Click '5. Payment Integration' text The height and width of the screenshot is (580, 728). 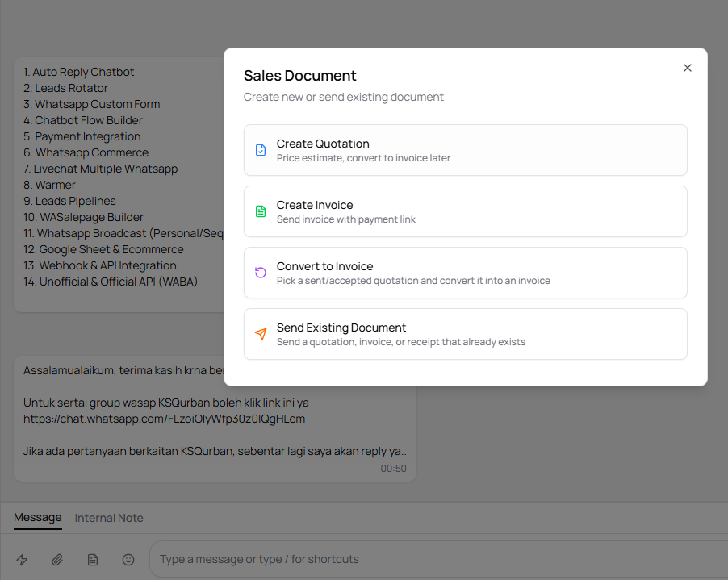[x=82, y=136]
